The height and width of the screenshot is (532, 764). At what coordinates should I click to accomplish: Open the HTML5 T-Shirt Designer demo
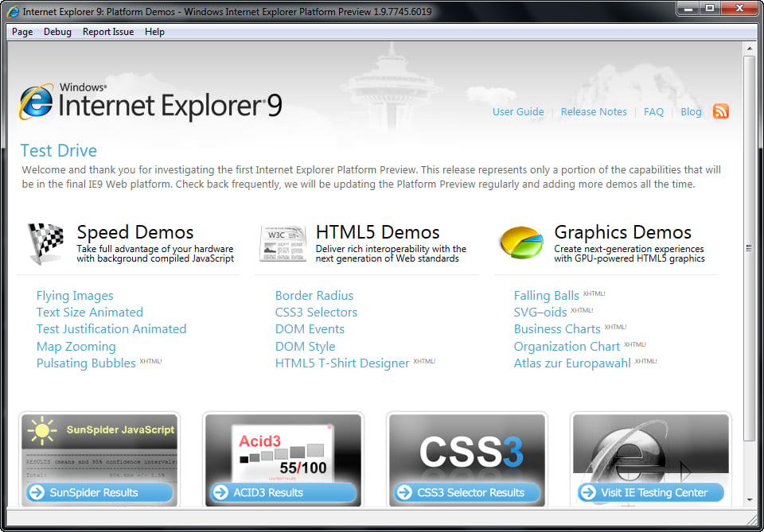click(342, 363)
